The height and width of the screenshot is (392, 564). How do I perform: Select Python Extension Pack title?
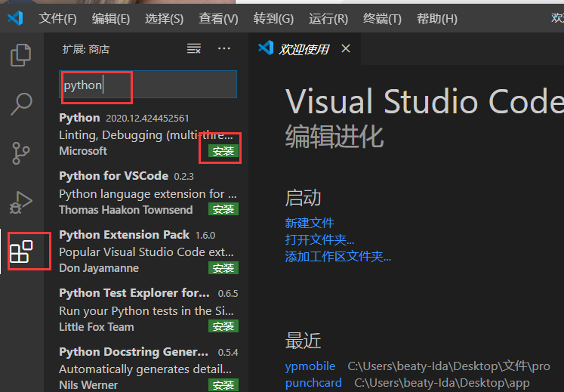(124, 234)
